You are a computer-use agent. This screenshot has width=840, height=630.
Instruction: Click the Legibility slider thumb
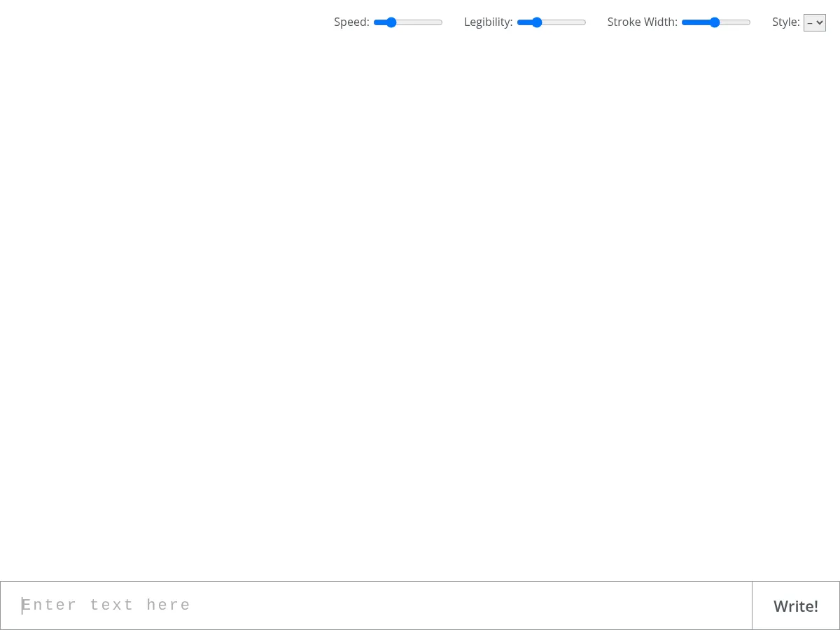pyautogui.click(x=537, y=22)
